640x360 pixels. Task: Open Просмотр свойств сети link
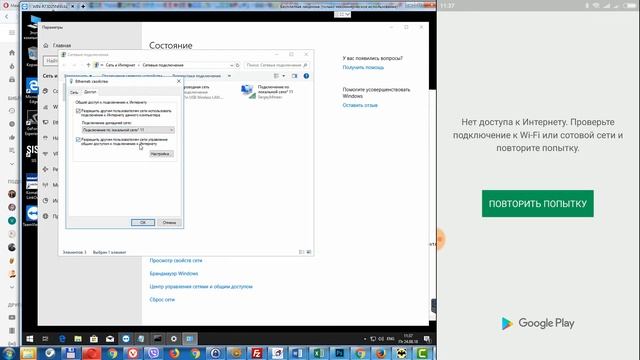(176, 260)
